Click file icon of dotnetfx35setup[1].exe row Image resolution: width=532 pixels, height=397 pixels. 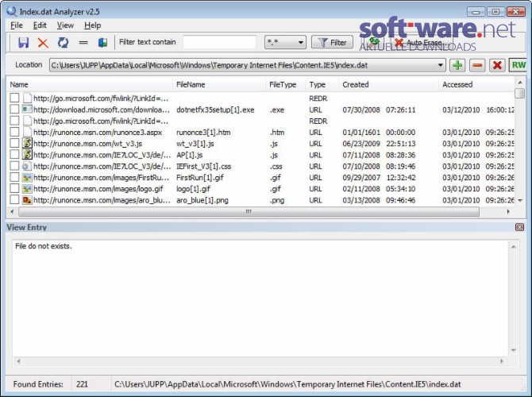point(27,110)
